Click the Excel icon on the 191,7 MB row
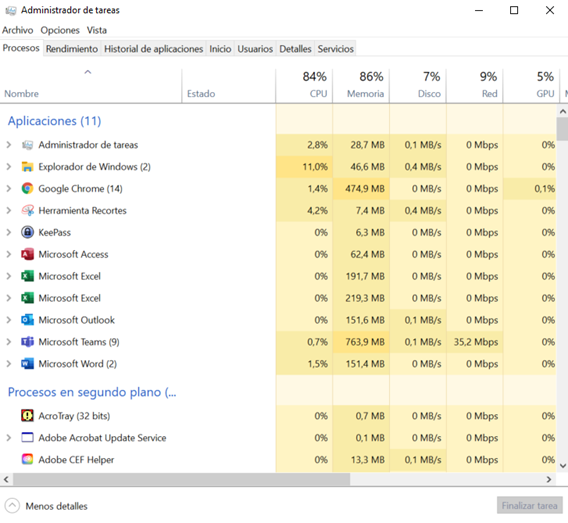This screenshot has height=523, width=568. [x=28, y=276]
